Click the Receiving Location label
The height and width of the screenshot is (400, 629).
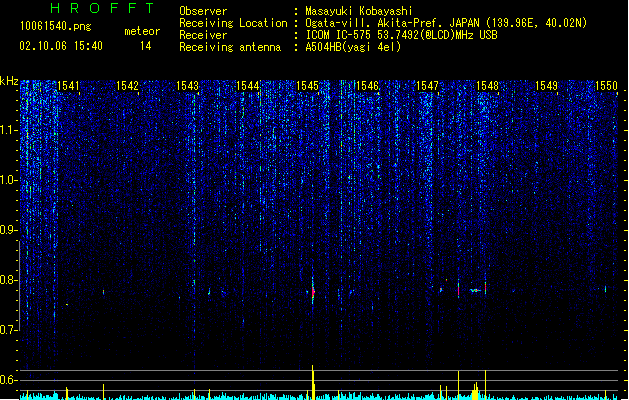click(x=233, y=23)
